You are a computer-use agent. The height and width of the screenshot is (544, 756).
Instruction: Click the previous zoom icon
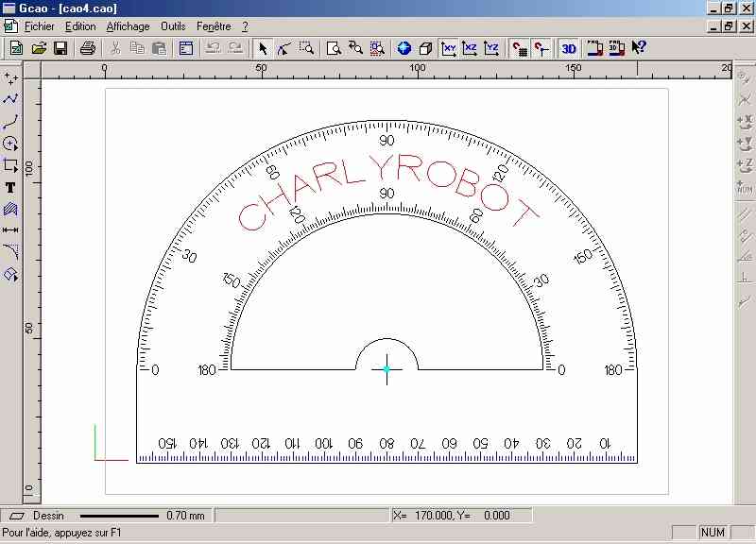coord(356,48)
